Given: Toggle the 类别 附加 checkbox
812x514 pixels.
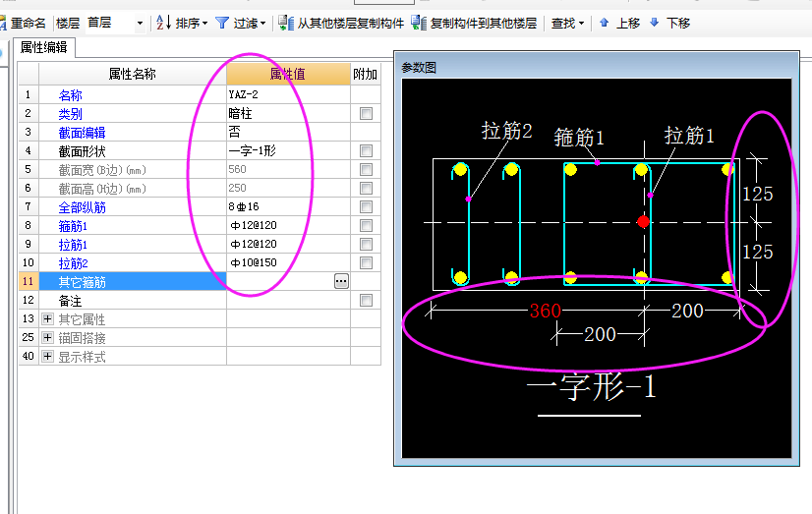Looking at the screenshot, I should [366, 113].
